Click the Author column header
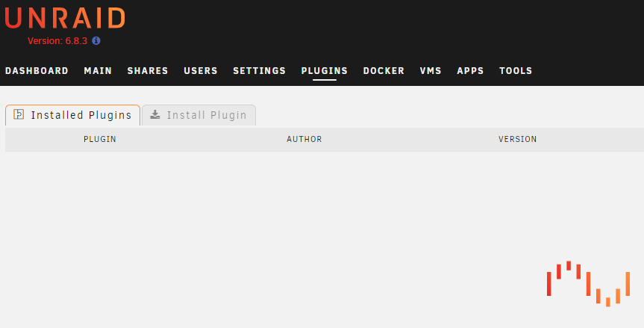 (304, 139)
